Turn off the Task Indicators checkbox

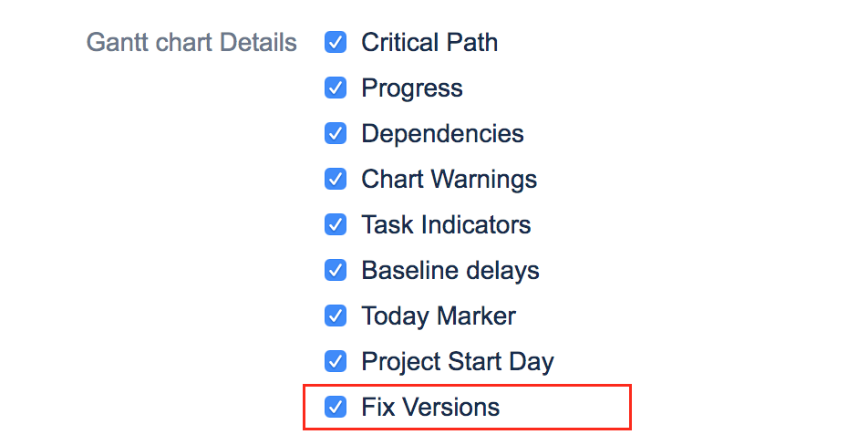[336, 224]
